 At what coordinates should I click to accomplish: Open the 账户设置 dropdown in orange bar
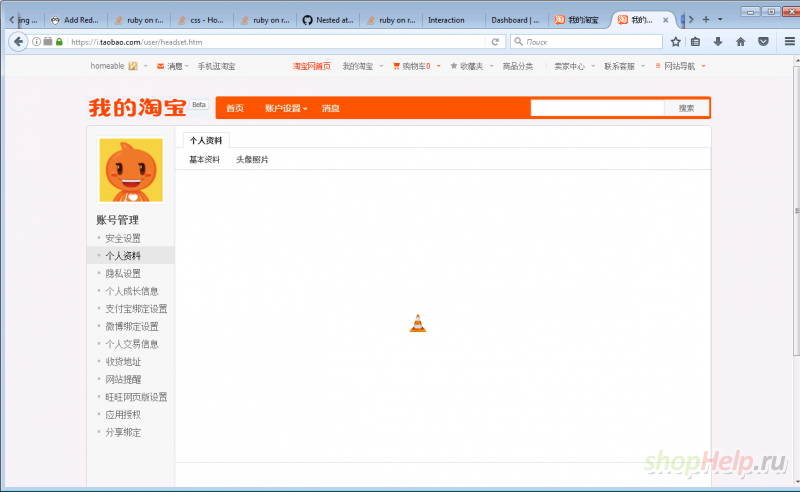click(x=286, y=108)
